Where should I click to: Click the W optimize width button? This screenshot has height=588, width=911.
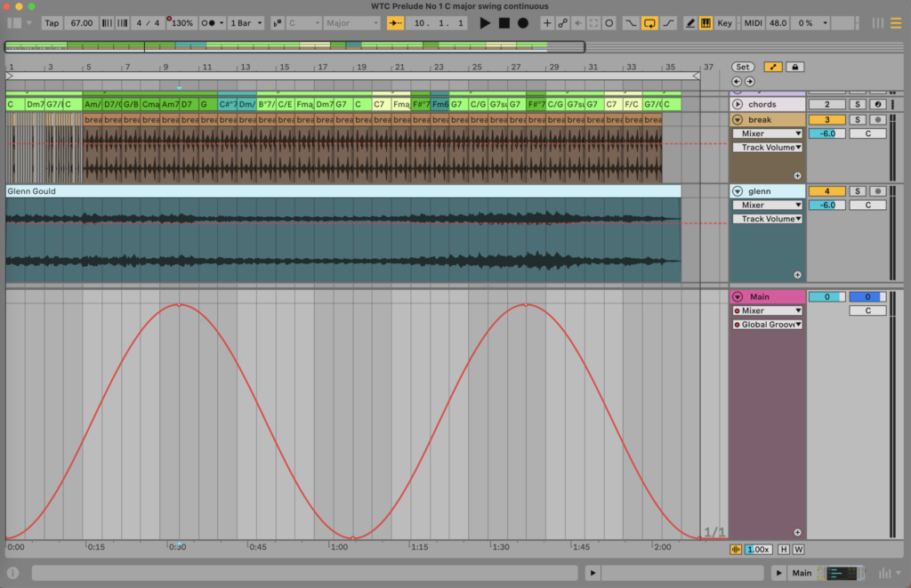coord(798,550)
